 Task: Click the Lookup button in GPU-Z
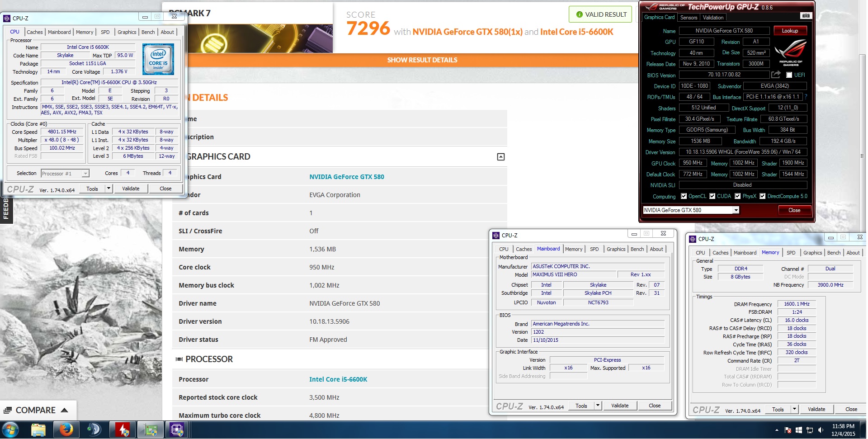tap(790, 31)
